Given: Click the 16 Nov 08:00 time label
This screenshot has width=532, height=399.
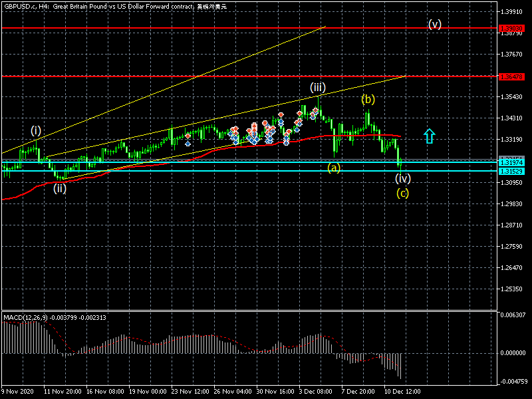Looking at the screenshot, I should [x=105, y=391].
